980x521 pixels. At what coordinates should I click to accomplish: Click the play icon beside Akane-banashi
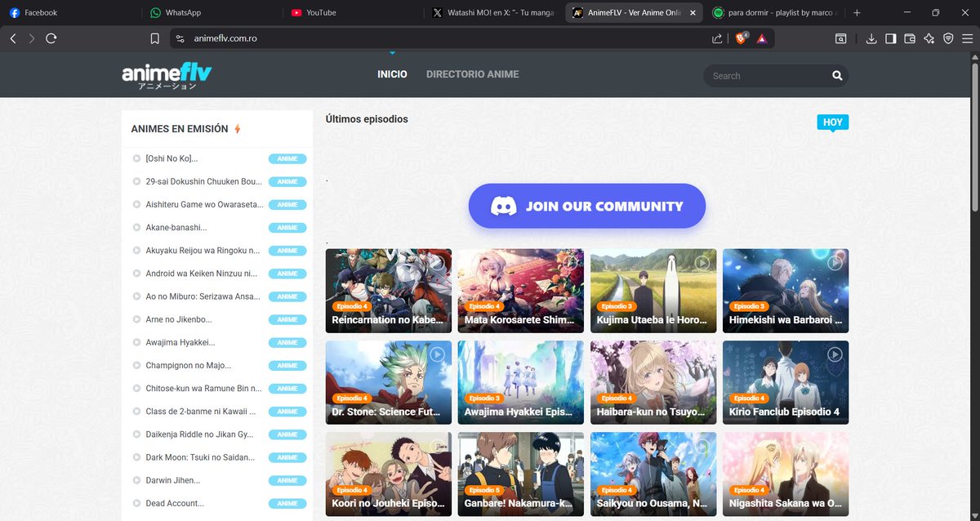tap(137, 227)
